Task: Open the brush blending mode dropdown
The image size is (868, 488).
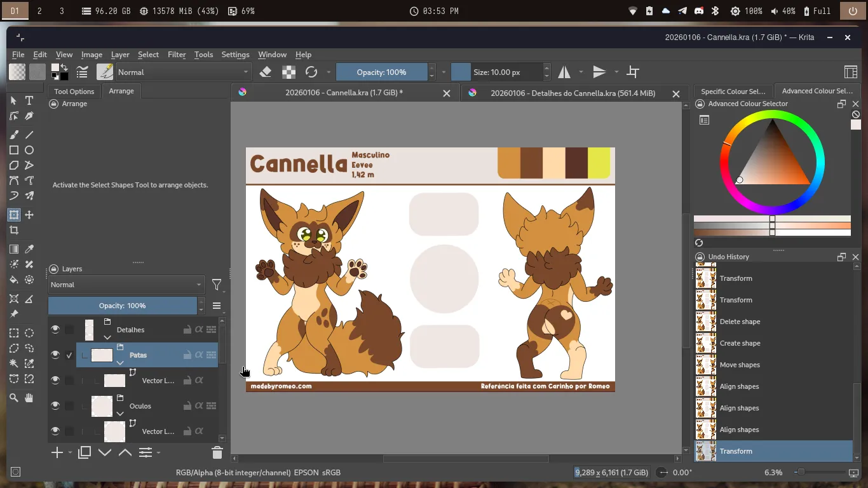Action: click(x=182, y=72)
